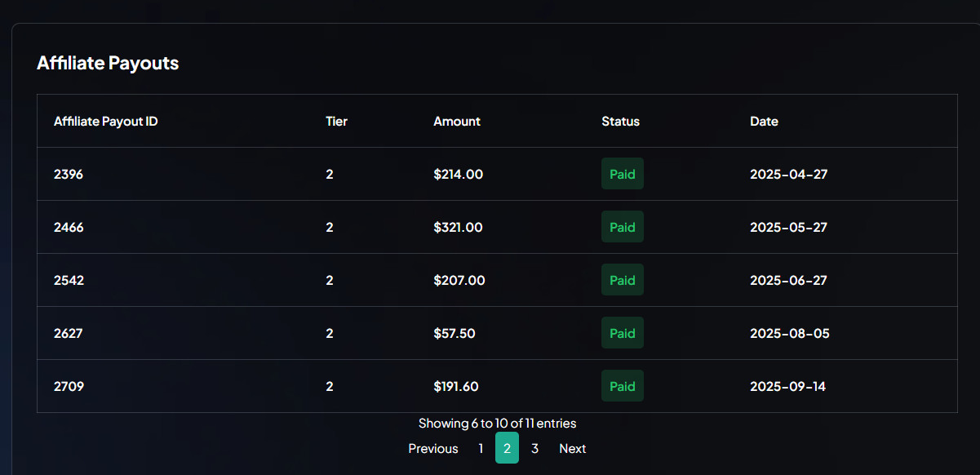
Task: Select payout ID 2466
Action: point(69,227)
